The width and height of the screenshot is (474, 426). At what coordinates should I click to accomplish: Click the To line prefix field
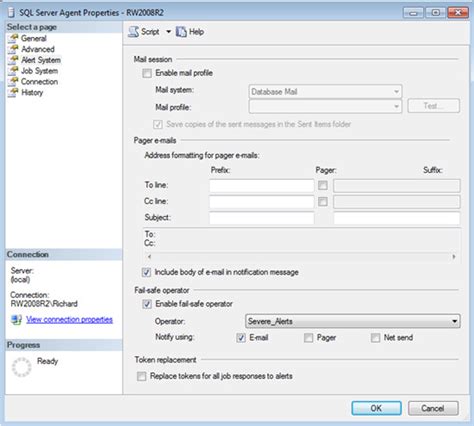pyautogui.click(x=262, y=185)
